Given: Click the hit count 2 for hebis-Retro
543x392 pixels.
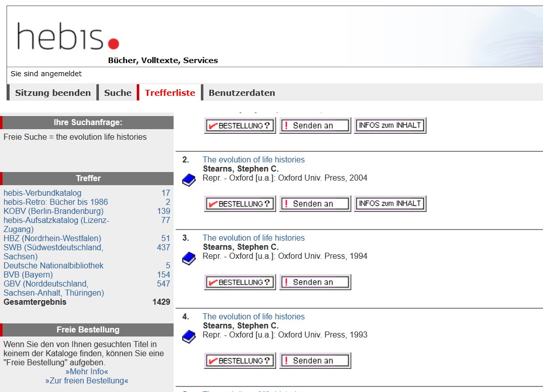Looking at the screenshot, I should tap(168, 202).
